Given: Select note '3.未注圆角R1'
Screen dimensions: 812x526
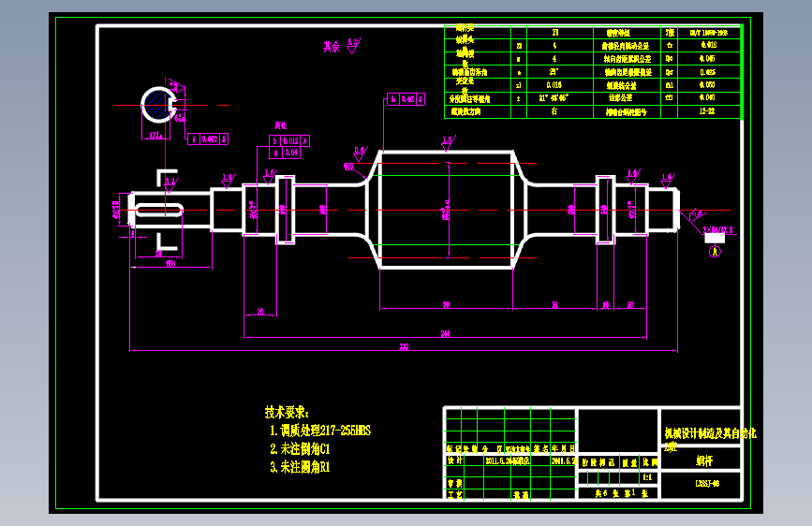Looking at the screenshot, I should pos(300,467).
